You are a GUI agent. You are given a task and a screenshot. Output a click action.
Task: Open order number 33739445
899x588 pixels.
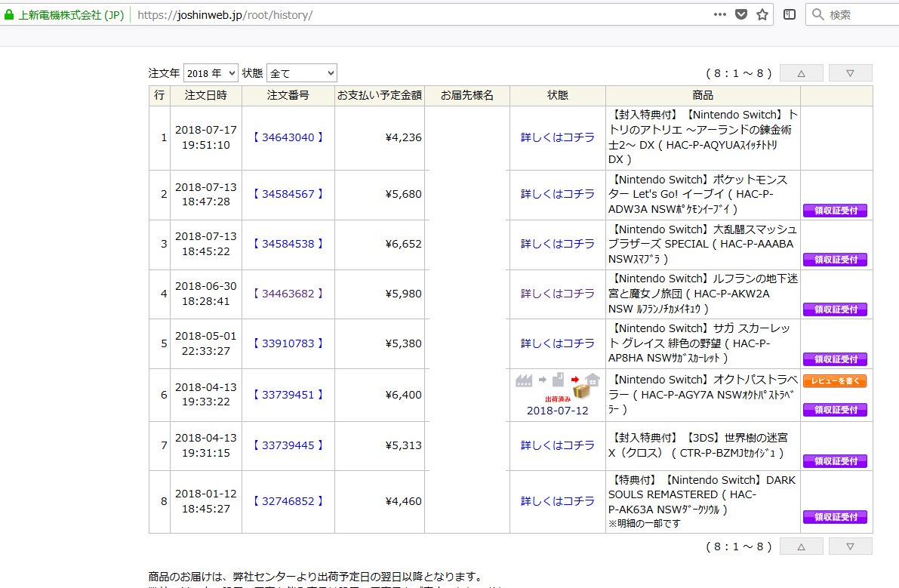[x=288, y=445]
